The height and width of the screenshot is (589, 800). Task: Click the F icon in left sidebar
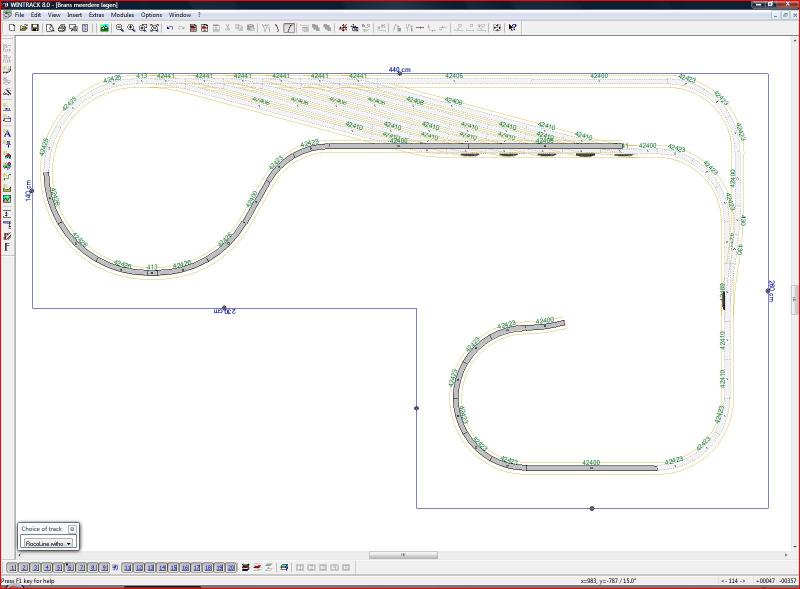[7, 247]
